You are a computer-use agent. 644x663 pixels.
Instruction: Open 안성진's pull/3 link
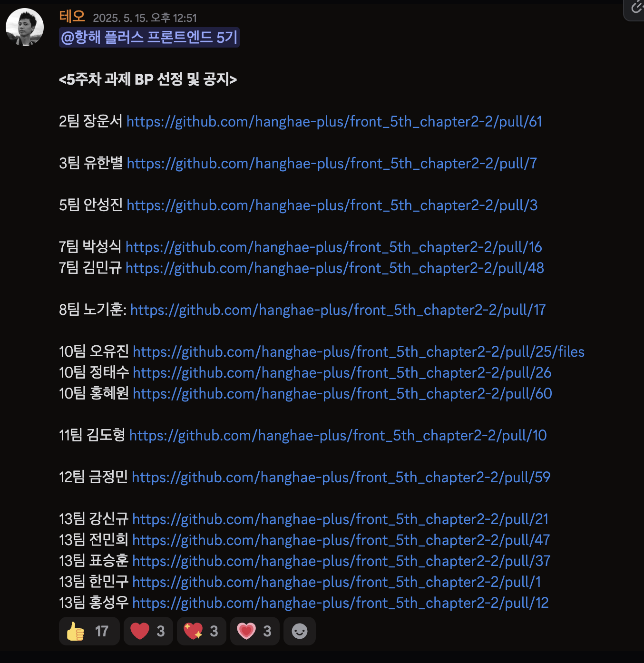pos(332,205)
